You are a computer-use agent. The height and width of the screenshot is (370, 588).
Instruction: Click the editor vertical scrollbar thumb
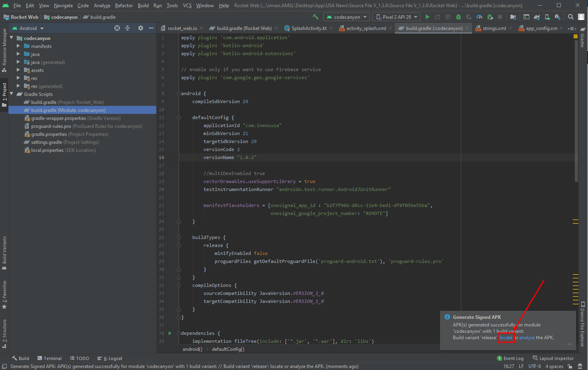click(x=576, y=111)
